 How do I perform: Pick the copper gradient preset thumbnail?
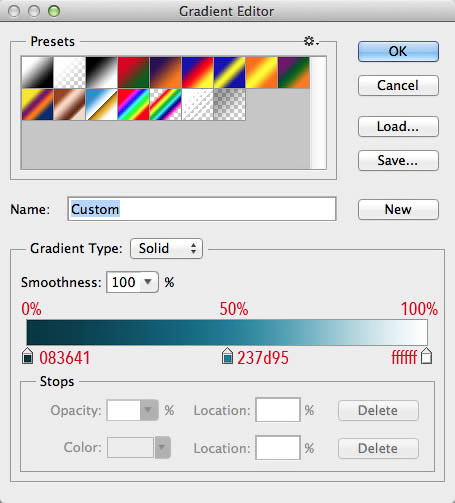click(69, 104)
